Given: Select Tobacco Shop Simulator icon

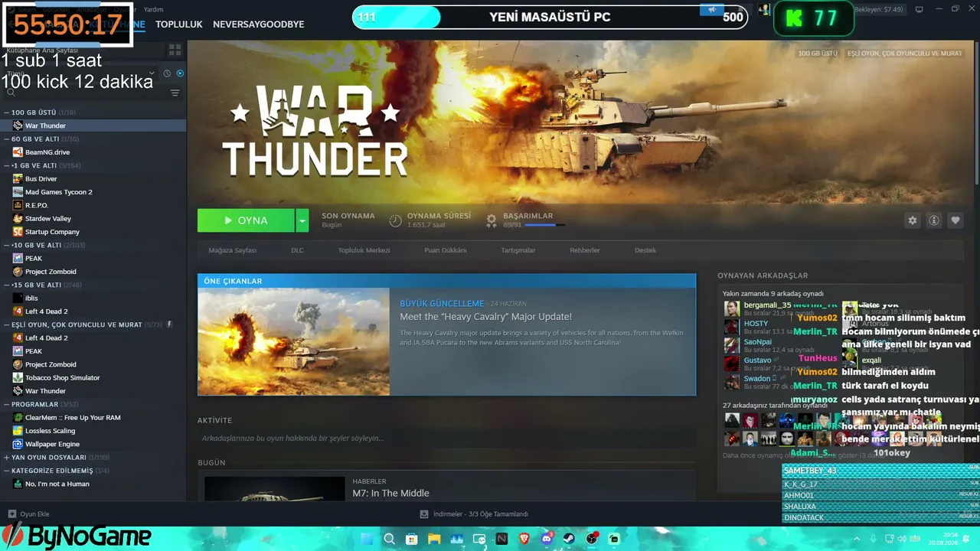Looking at the screenshot, I should pos(18,378).
